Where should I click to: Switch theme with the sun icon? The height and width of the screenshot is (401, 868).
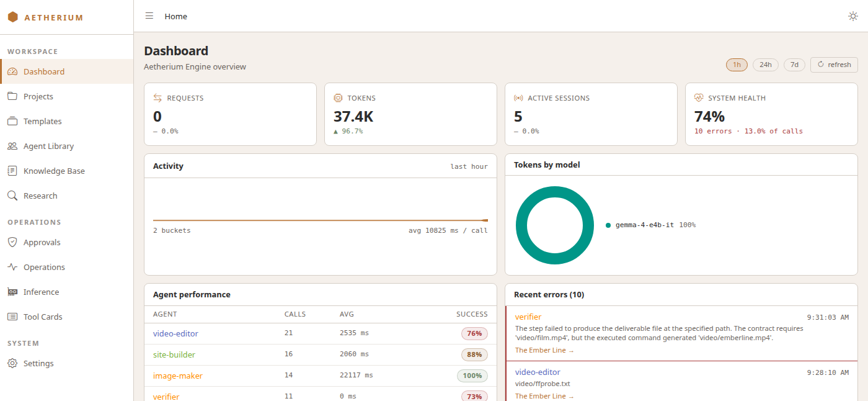click(x=853, y=16)
